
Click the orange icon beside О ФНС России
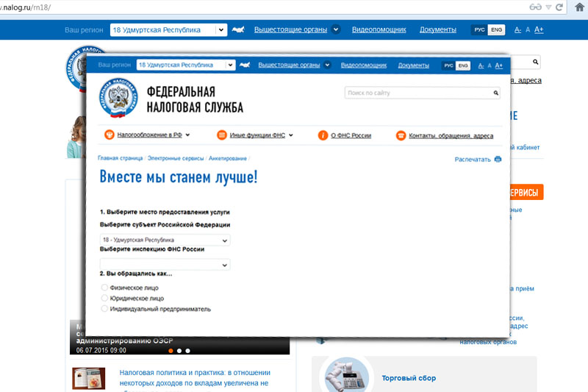coord(323,135)
